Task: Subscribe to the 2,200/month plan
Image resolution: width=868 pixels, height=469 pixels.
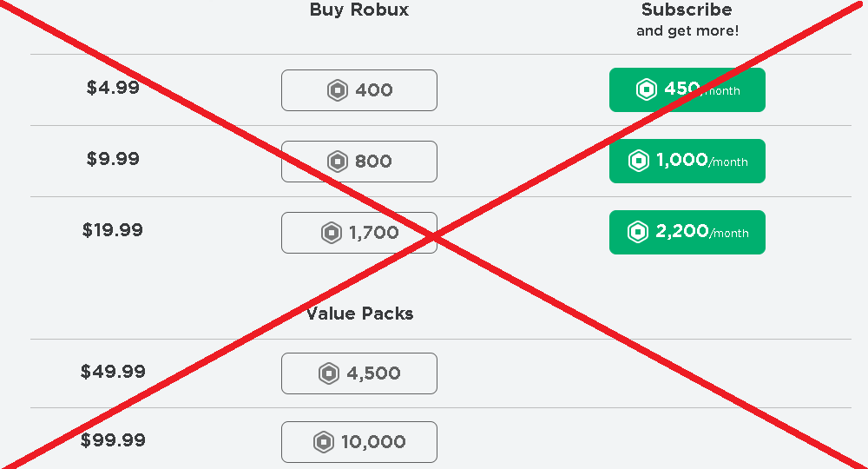Action: coord(687,232)
